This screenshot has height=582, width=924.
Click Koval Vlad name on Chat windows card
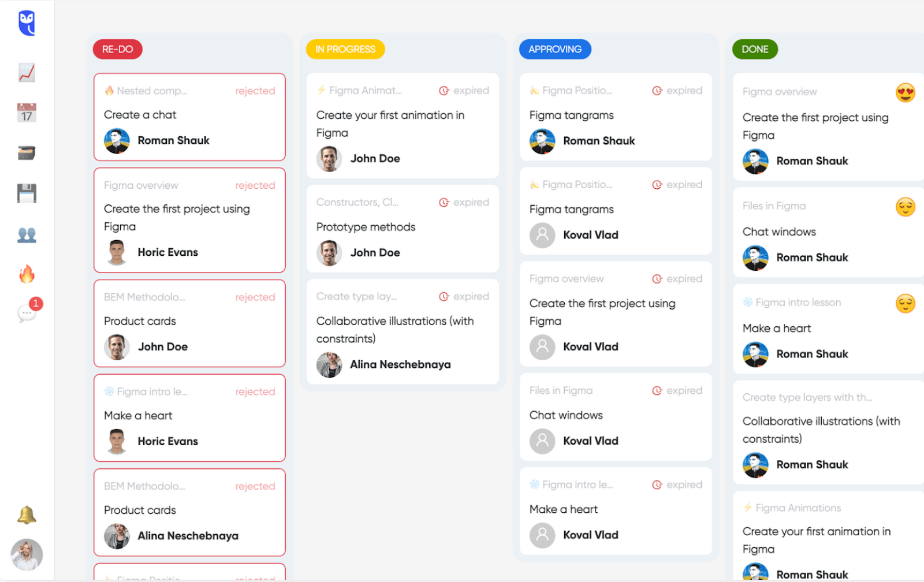click(x=591, y=441)
